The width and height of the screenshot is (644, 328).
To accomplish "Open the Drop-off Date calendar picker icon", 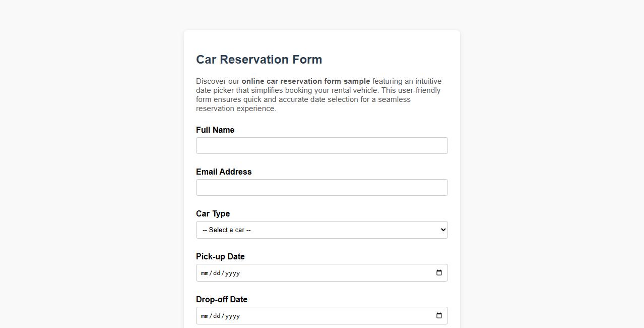I will [x=438, y=315].
